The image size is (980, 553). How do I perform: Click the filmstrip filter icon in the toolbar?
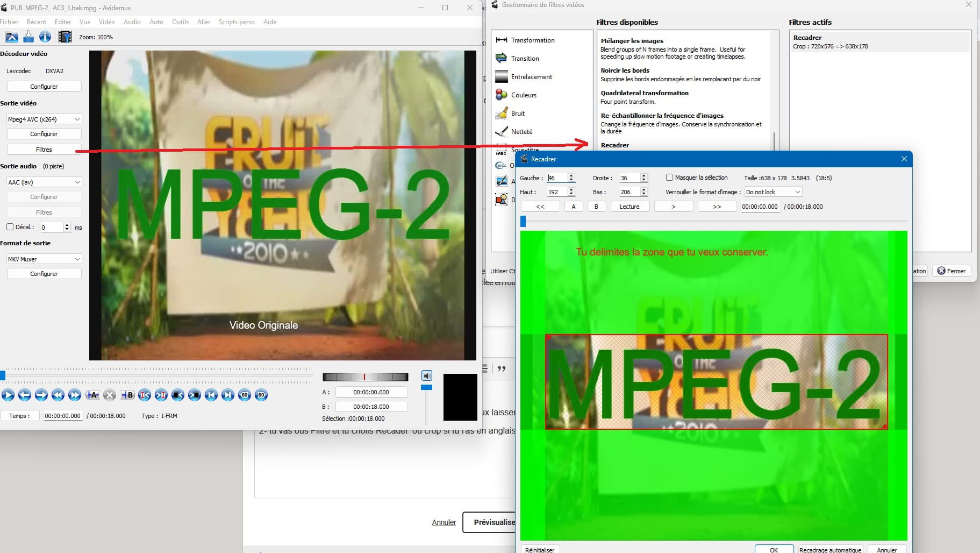point(65,37)
